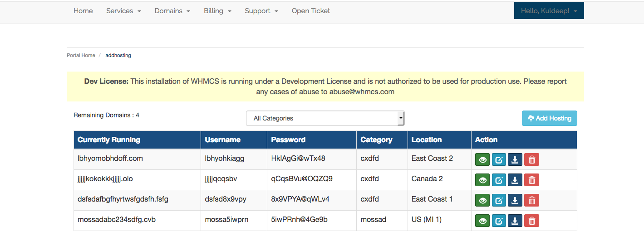Open the Open Ticket page

[x=311, y=11]
